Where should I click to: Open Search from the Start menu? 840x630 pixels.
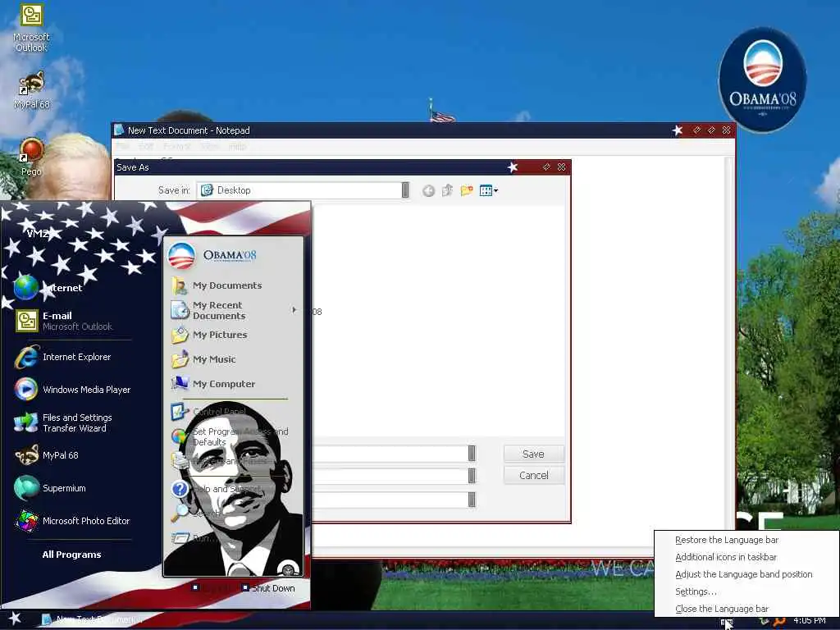click(196, 513)
